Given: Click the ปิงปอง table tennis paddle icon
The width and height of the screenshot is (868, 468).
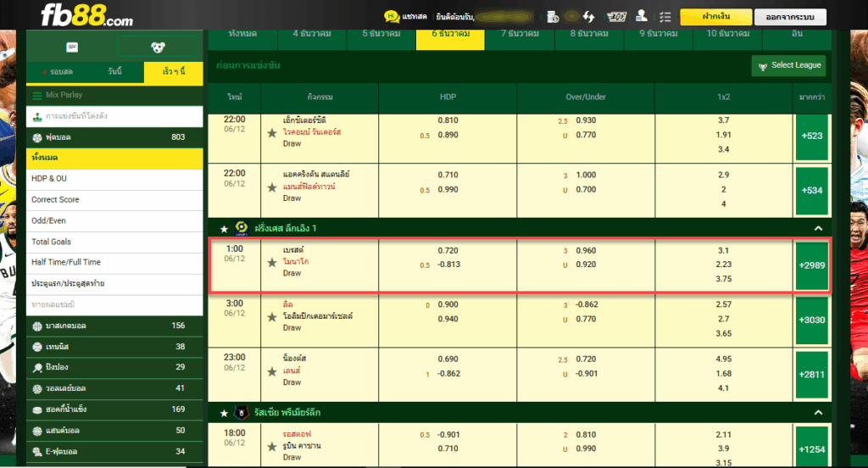Looking at the screenshot, I should (37, 368).
